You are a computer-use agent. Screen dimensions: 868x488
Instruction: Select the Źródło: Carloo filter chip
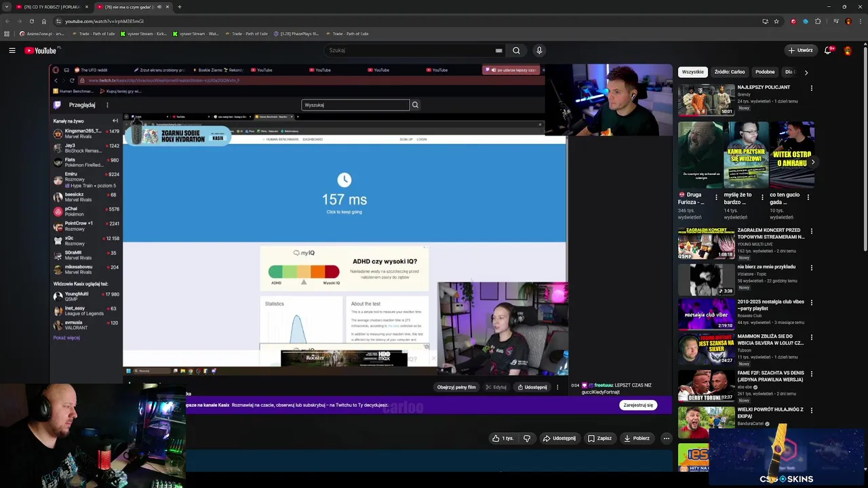pos(729,72)
